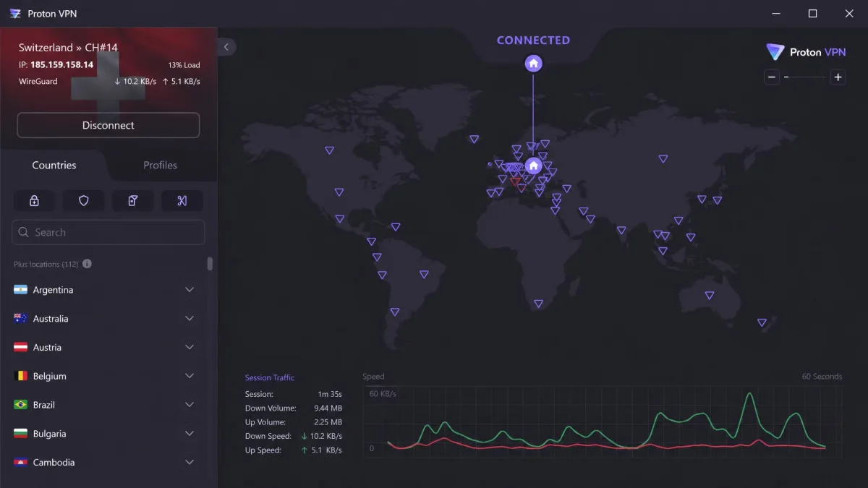This screenshot has width=868, height=488.
Task: Click the 13% Load label
Action: click(x=184, y=65)
